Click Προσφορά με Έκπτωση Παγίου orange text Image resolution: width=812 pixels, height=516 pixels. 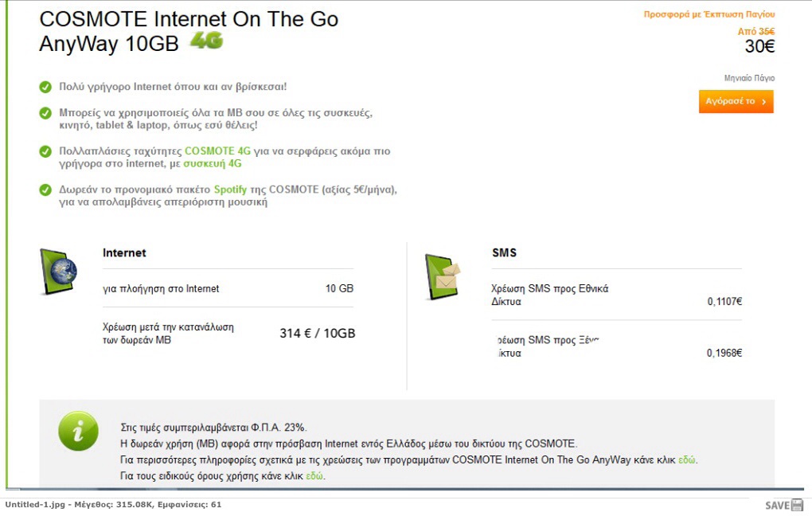pos(709,14)
